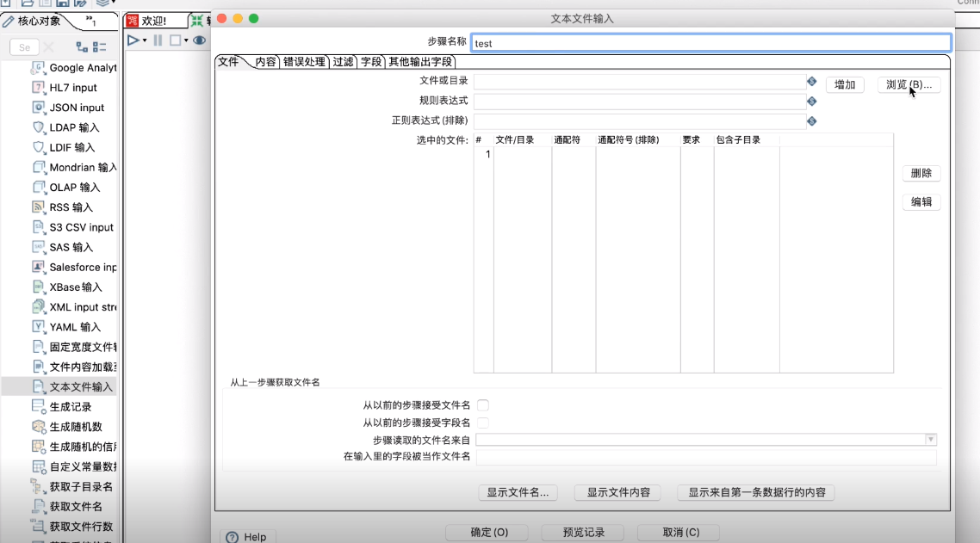Viewport: 980px width, 543px height.
Task: Click the variable diamond next to 文件或目录
Action: pos(810,83)
